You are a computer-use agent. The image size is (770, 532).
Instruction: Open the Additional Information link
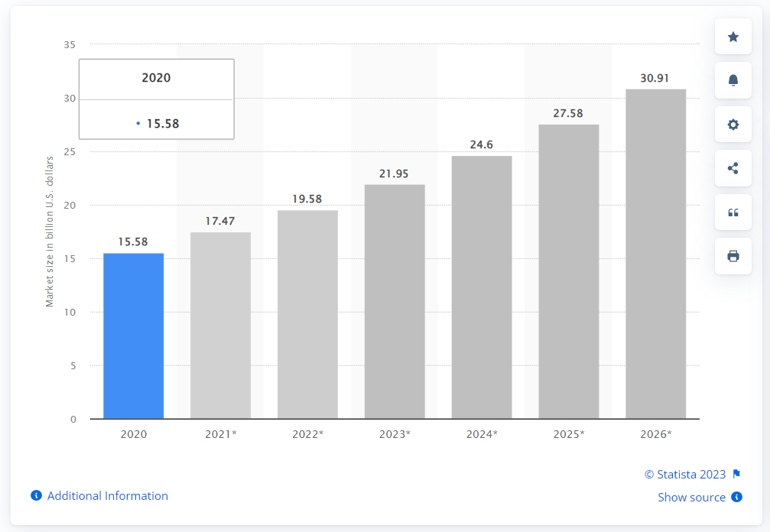[x=108, y=495]
